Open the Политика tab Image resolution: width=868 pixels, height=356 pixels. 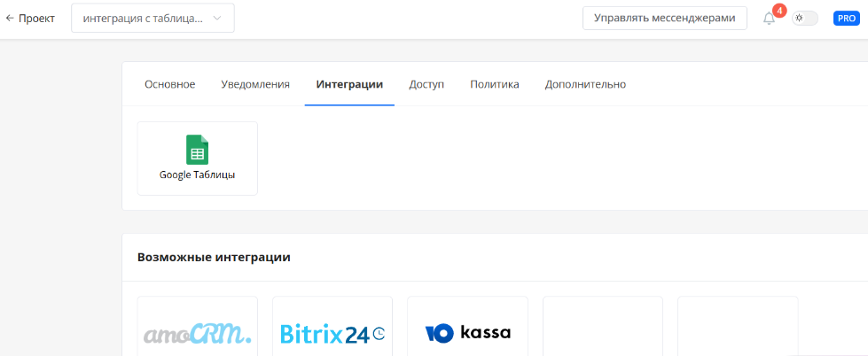(495, 84)
